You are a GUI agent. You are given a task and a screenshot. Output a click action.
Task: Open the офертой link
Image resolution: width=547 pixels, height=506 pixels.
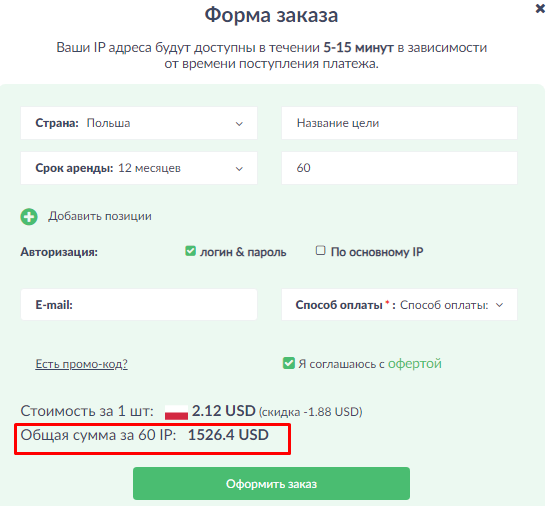(x=415, y=364)
